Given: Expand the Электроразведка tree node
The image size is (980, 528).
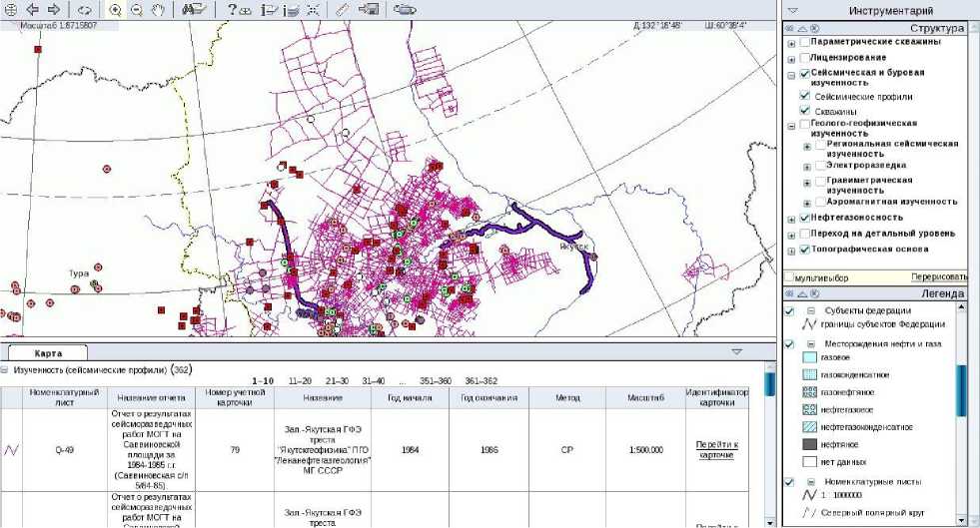Looking at the screenshot, I should coord(807,165).
